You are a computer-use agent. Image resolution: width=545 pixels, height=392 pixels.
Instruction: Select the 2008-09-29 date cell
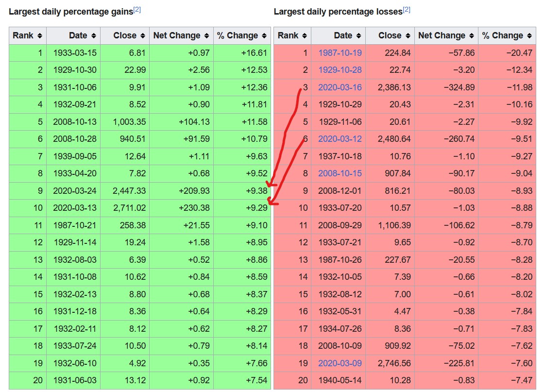338,225
